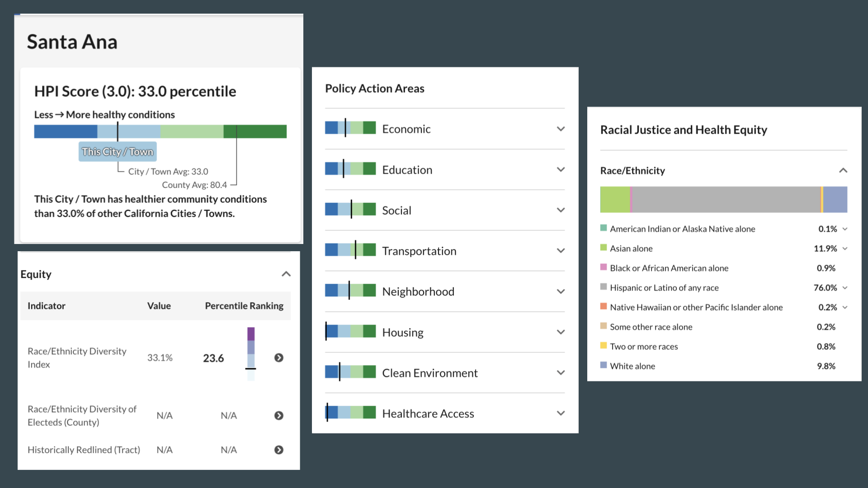Click the Diversity Index vertical percentile bar

(251, 354)
